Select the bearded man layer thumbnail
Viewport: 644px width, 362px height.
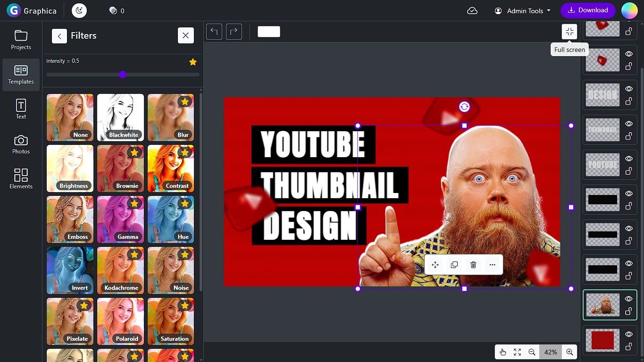pos(602,305)
